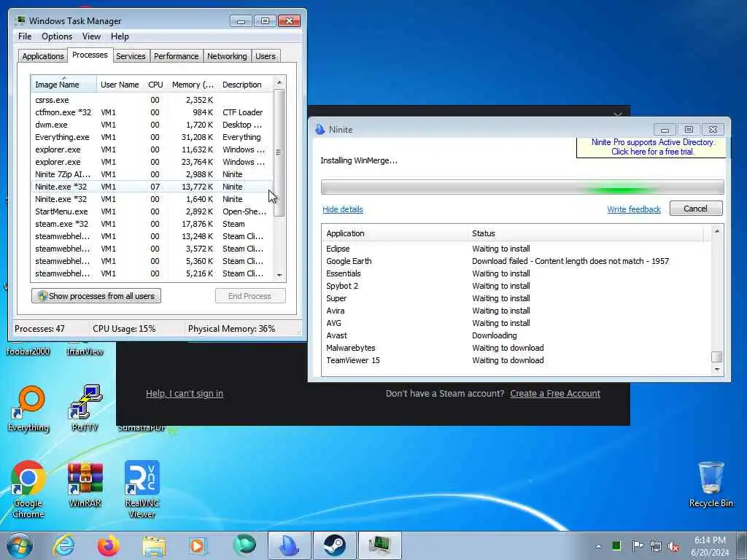Screen dimensions: 747x560
Task: Open the network tray icon
Action: (x=656, y=546)
